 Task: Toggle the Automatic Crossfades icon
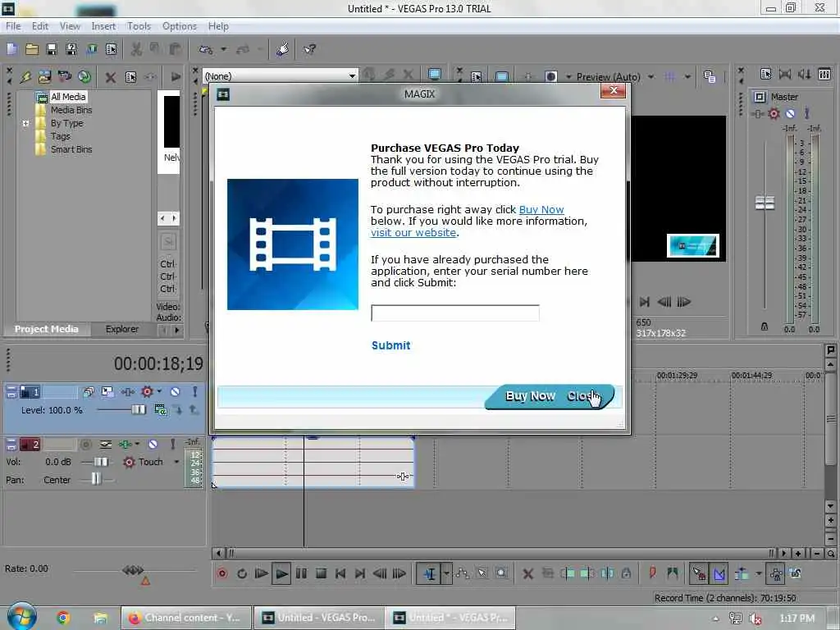[x=719, y=573]
